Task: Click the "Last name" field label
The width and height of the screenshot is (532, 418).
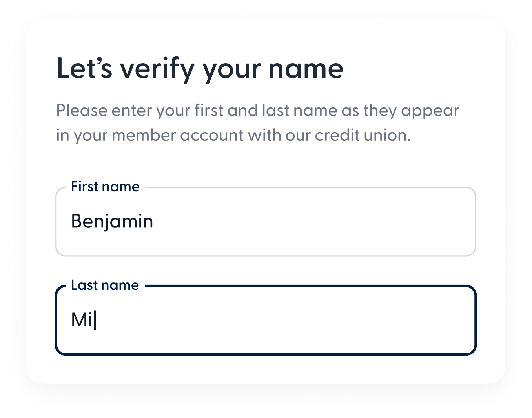Action: [x=105, y=285]
